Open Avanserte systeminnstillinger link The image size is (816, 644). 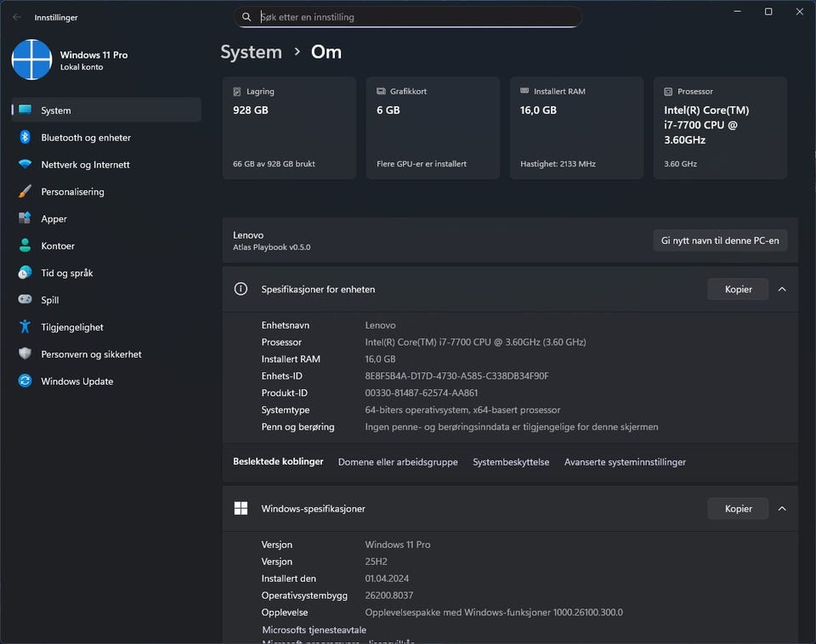tap(625, 462)
